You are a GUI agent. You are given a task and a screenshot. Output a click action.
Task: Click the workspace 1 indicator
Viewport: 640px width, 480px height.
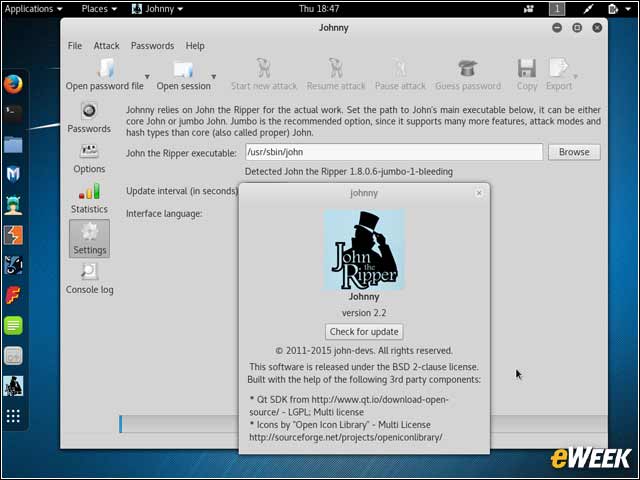coord(557,9)
